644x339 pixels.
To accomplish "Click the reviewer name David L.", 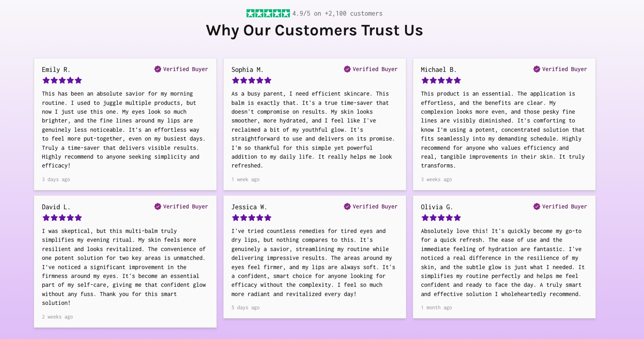I will pos(56,207).
